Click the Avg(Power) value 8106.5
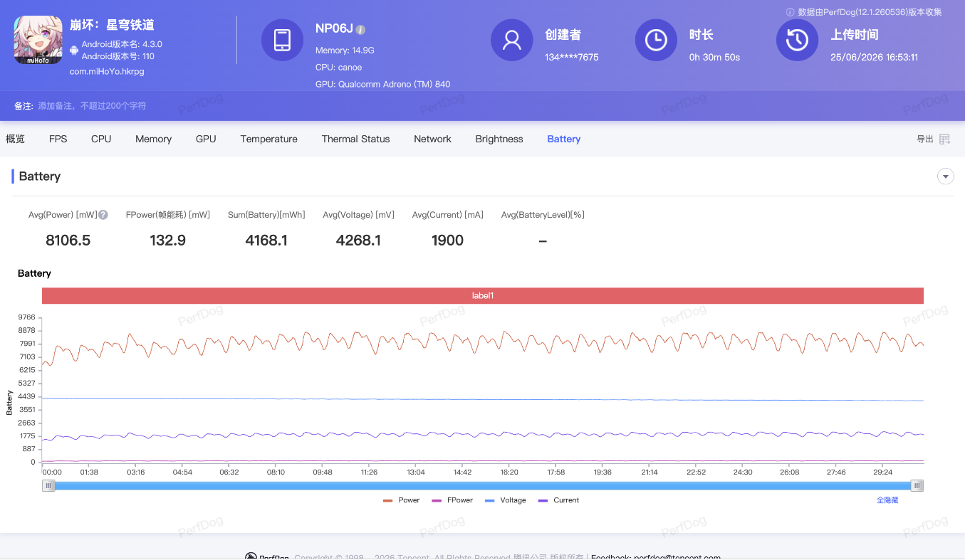Screen dimensions: 965x560 [68, 241]
